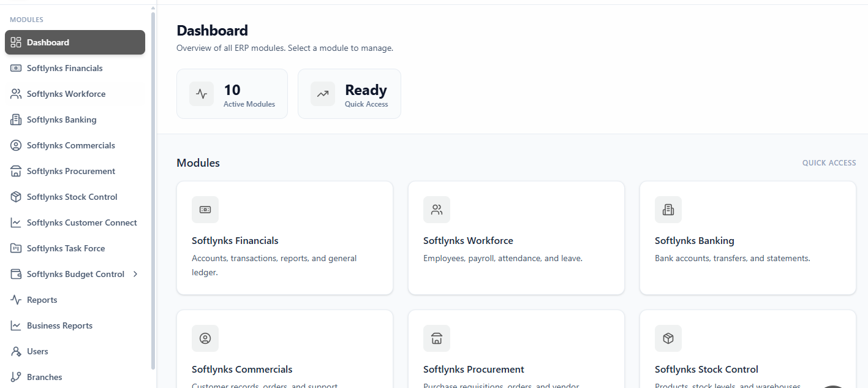Click the Reports activity icon in sidebar

(x=16, y=300)
